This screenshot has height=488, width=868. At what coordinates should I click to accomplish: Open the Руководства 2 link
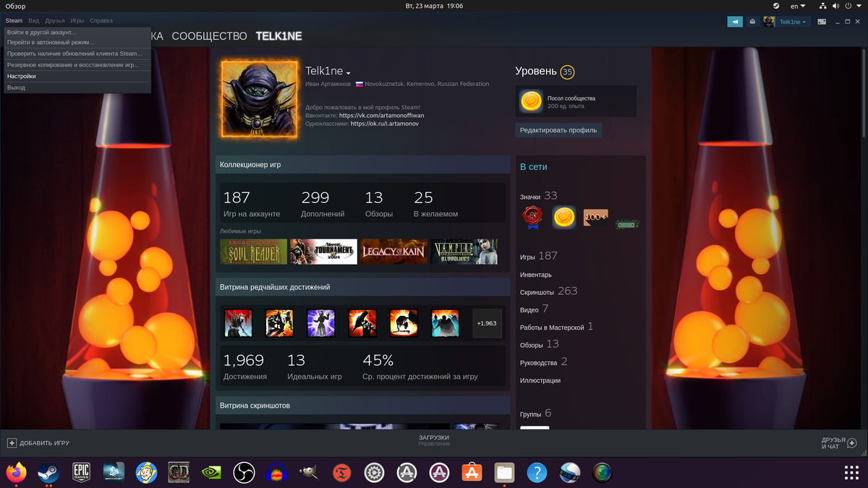click(x=543, y=362)
